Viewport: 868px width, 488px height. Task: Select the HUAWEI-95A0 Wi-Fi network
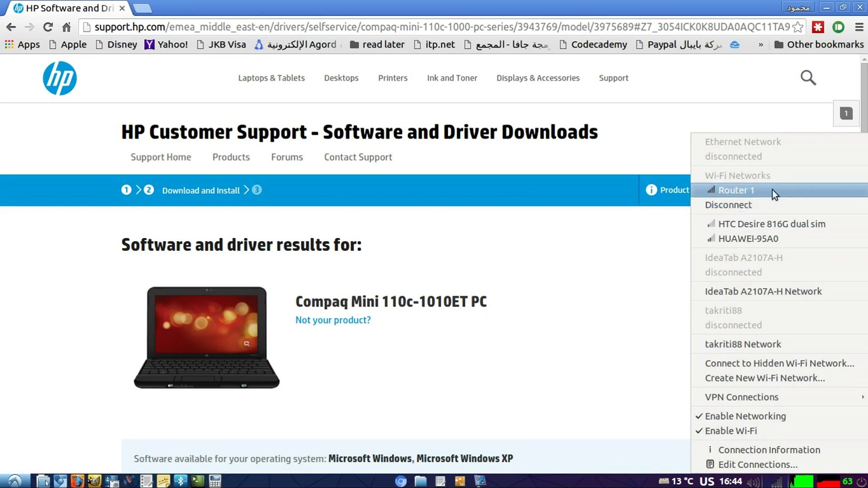[x=748, y=239]
